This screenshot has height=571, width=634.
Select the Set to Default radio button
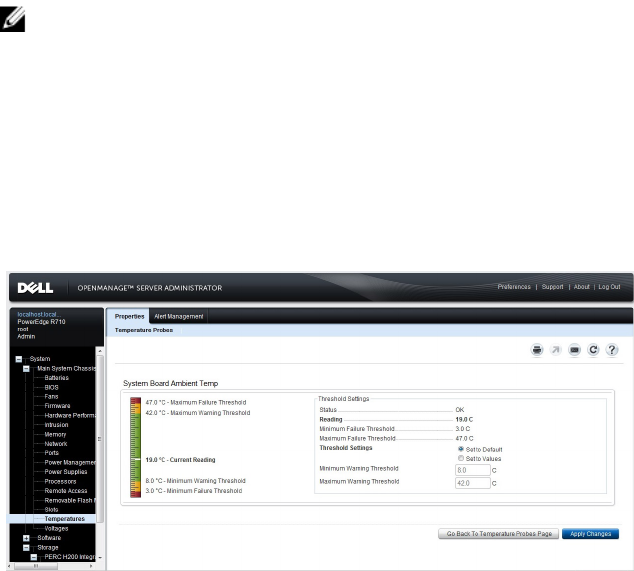point(460,449)
